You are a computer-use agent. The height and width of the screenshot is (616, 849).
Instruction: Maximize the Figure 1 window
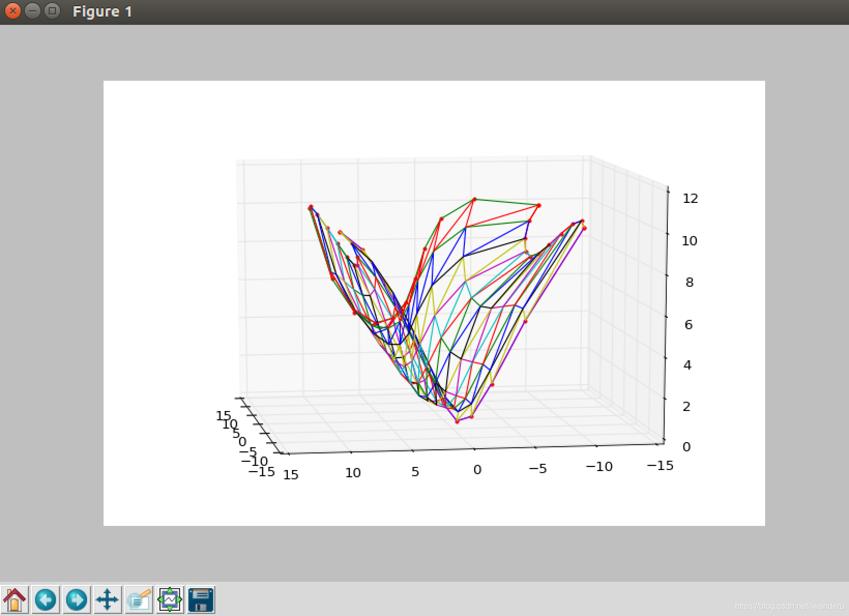click(x=52, y=11)
